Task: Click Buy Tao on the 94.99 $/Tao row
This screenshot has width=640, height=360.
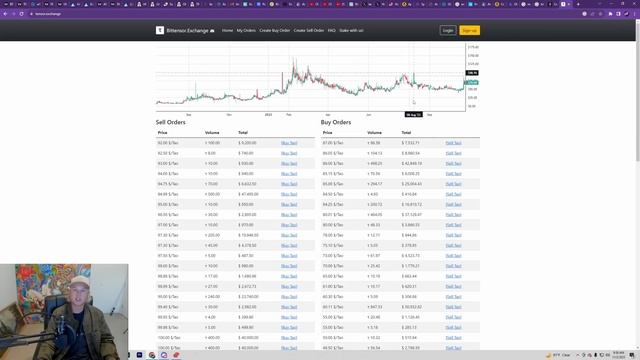Action: (289, 194)
